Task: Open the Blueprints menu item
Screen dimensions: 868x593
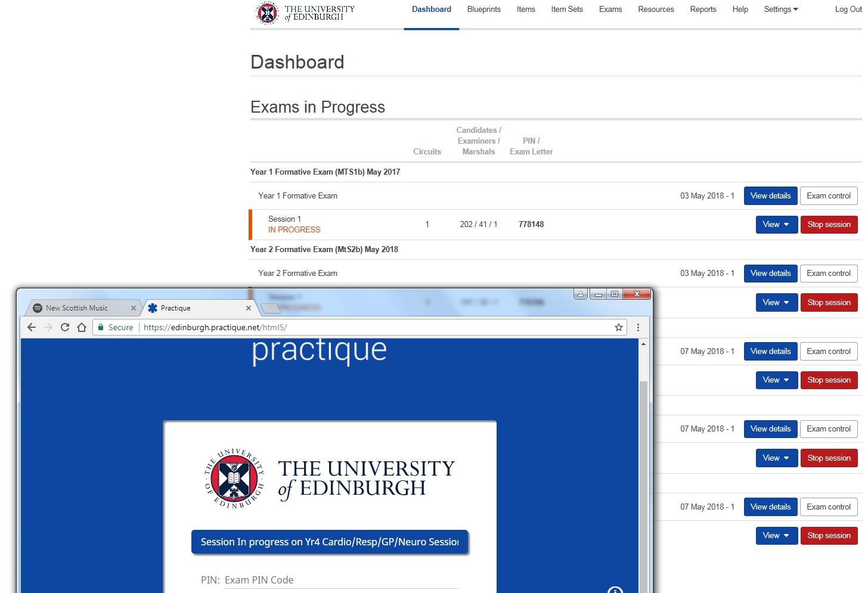Action: pyautogui.click(x=484, y=10)
